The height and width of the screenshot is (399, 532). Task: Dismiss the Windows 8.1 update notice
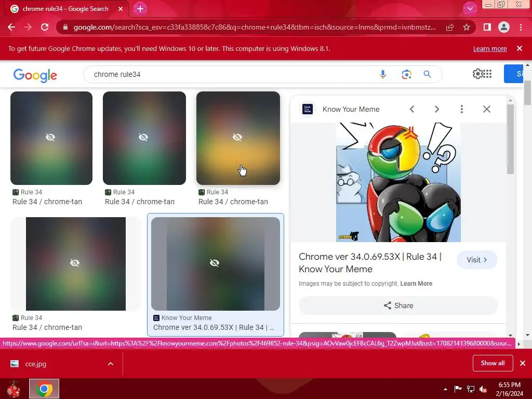(x=520, y=48)
